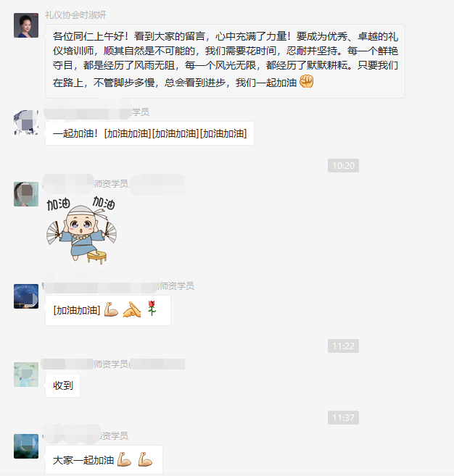Open the 加油 monk fan sticker
Image resolution: width=454 pixels, height=476 pixels.
click(x=81, y=230)
